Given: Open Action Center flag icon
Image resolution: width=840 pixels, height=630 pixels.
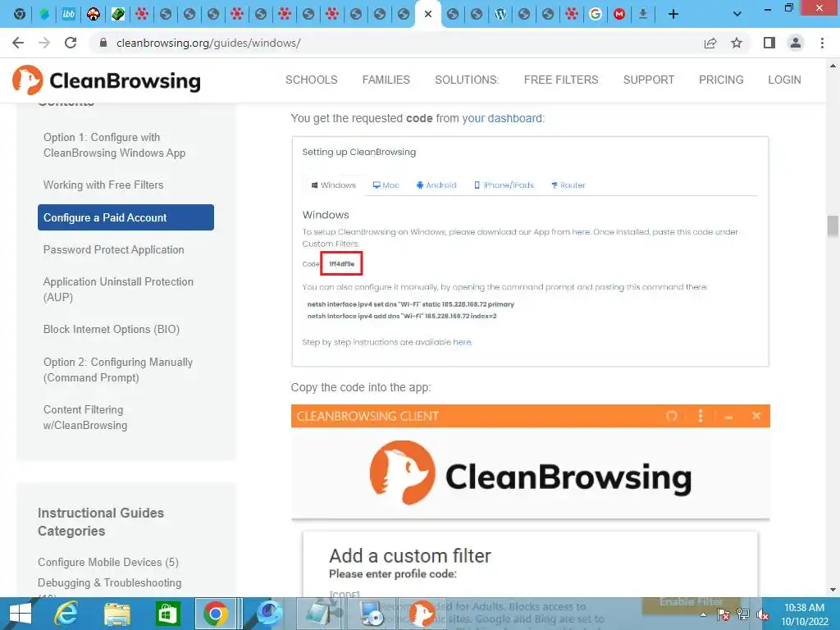Looking at the screenshot, I should coord(723,614).
